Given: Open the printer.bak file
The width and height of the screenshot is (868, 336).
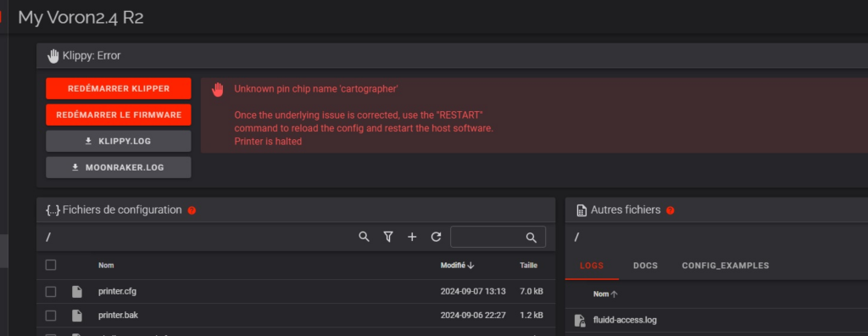Looking at the screenshot, I should pos(118,316).
